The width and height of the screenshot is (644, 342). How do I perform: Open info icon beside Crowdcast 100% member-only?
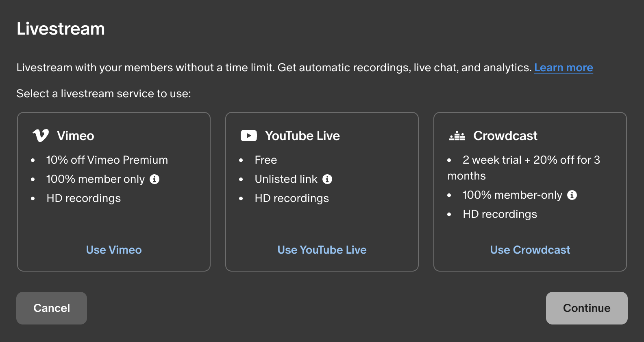coord(572,195)
